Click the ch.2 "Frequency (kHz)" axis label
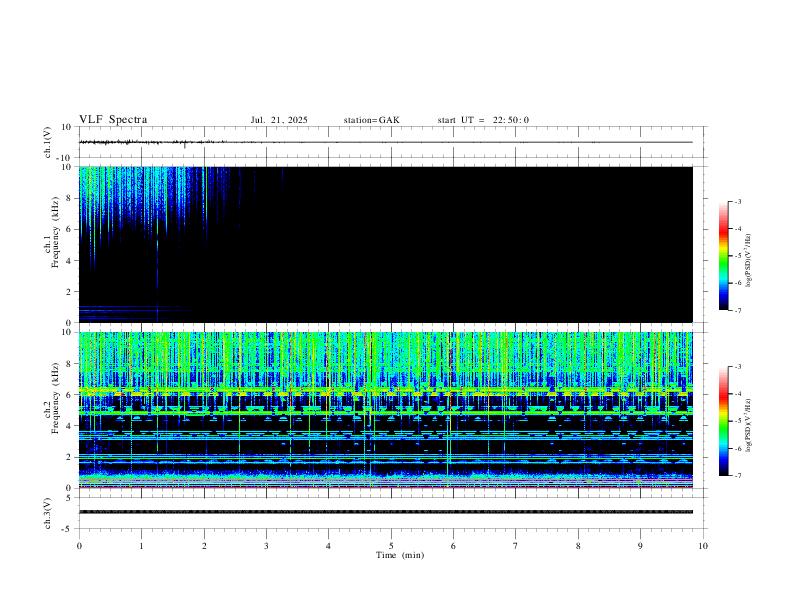 pyautogui.click(x=56, y=398)
